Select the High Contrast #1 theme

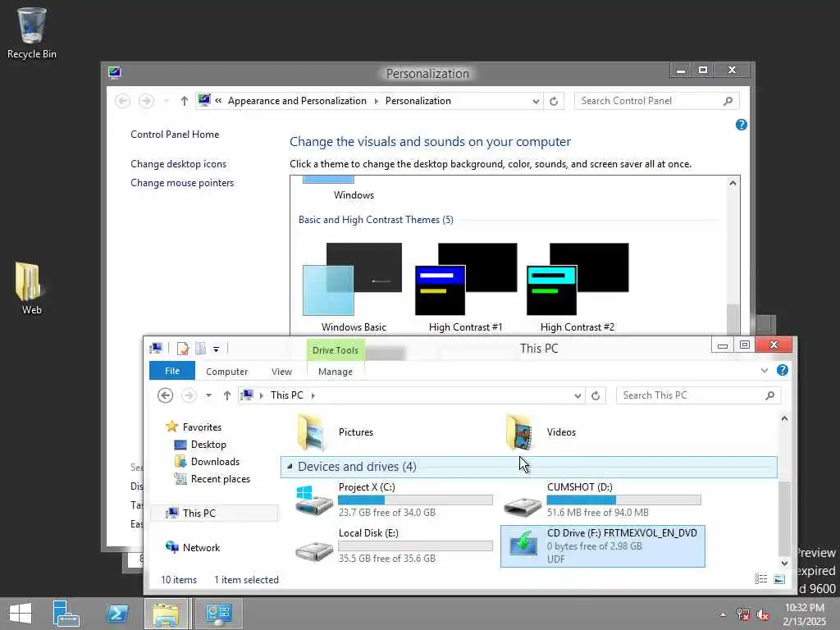(x=466, y=288)
